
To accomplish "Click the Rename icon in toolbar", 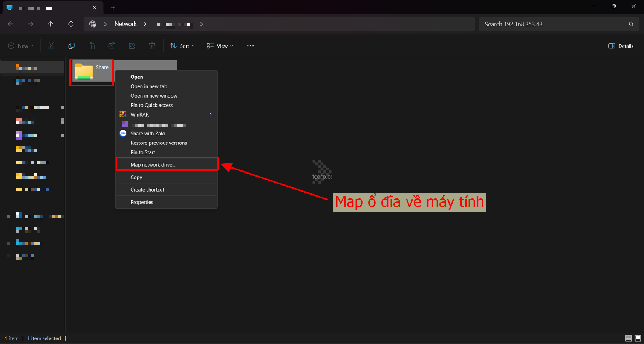I will click(112, 46).
